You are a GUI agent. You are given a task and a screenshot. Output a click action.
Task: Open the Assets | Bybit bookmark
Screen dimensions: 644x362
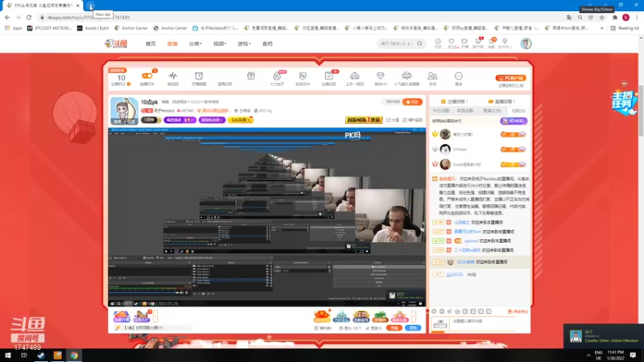point(92,28)
